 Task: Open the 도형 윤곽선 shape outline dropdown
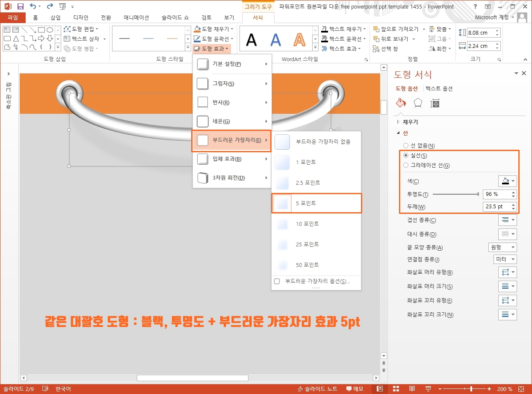(x=214, y=39)
